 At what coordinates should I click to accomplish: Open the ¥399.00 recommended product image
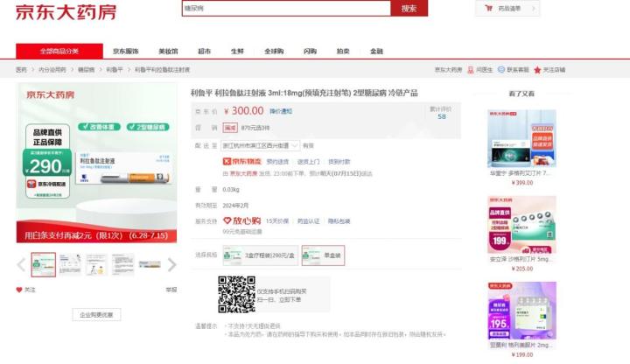pyautogui.click(x=521, y=138)
